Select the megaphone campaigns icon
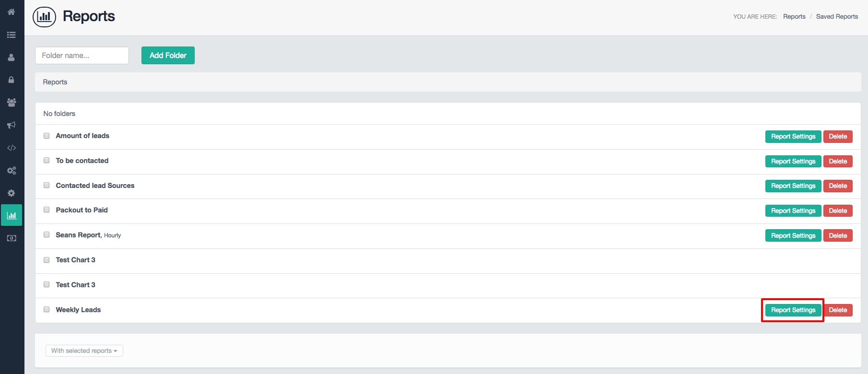This screenshot has height=374, width=868. [x=11, y=125]
